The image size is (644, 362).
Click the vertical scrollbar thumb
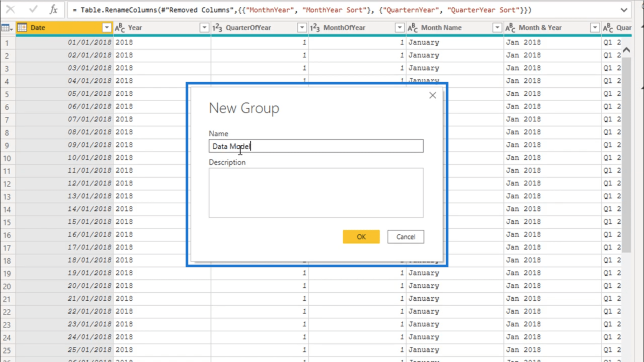pos(626,155)
